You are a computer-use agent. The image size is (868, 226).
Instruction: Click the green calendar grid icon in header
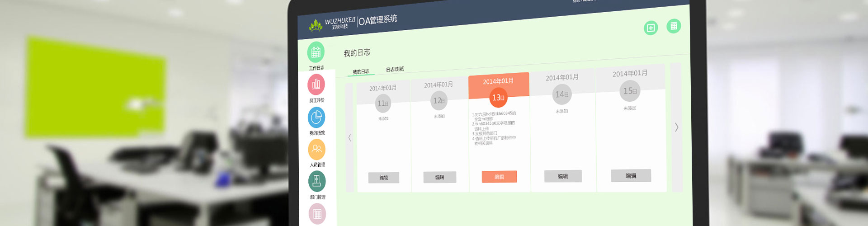click(x=674, y=26)
